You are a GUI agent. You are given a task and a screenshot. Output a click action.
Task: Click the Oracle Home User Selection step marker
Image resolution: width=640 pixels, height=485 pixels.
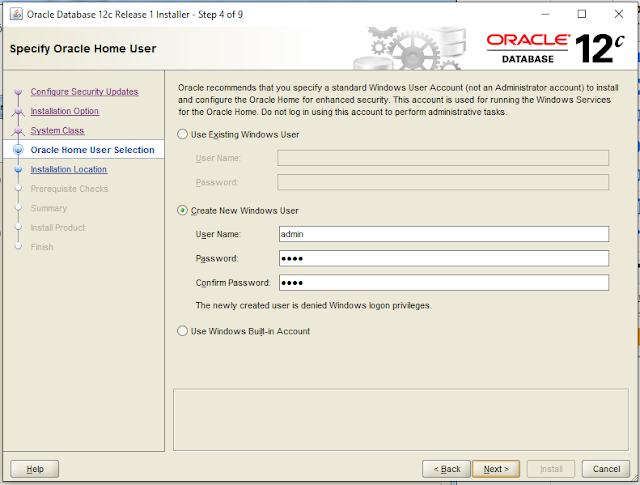click(18, 149)
